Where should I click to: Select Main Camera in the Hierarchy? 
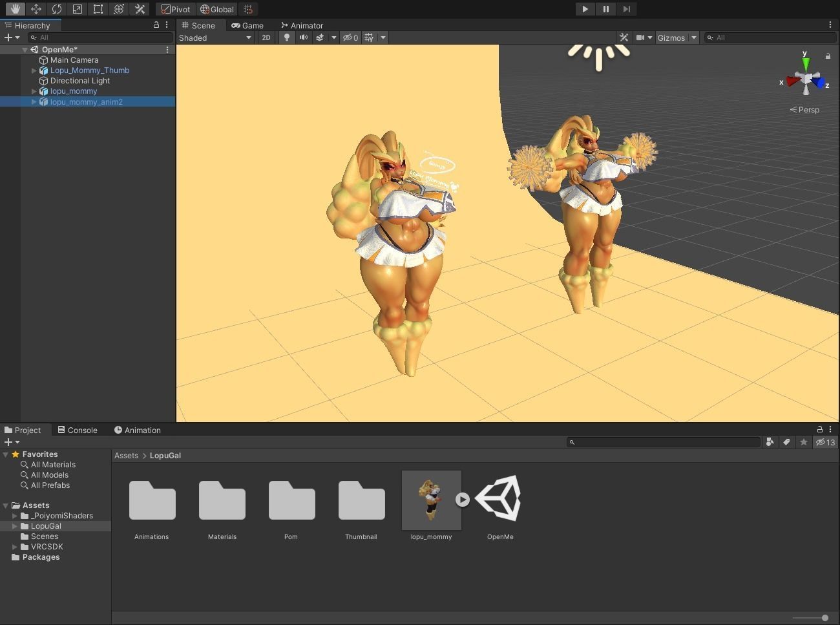tap(74, 60)
